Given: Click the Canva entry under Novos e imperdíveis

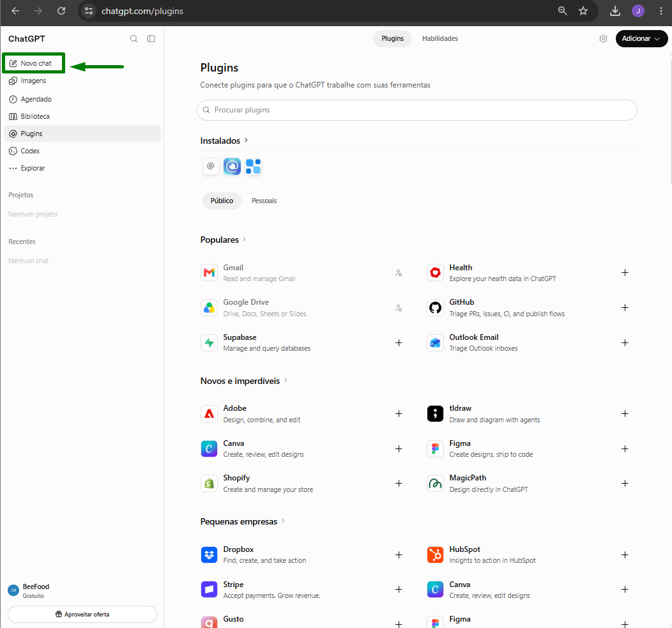Looking at the screenshot, I should pos(302,448).
